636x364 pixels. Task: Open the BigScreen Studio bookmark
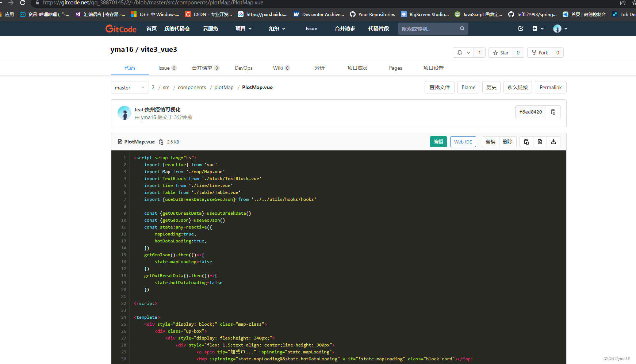(425, 14)
